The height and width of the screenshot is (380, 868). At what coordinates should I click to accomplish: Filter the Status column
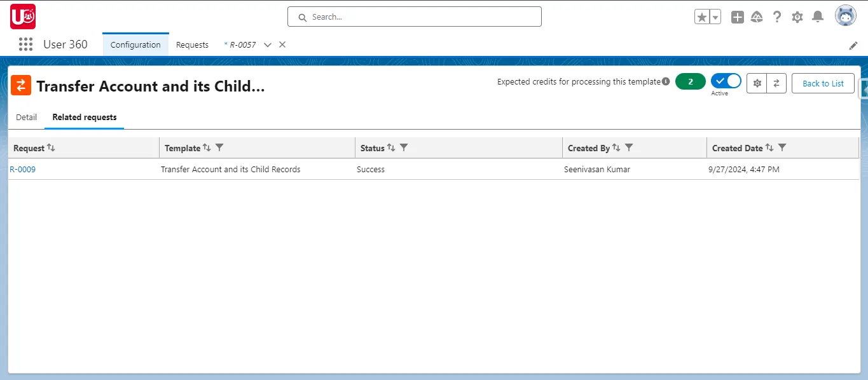coord(405,147)
